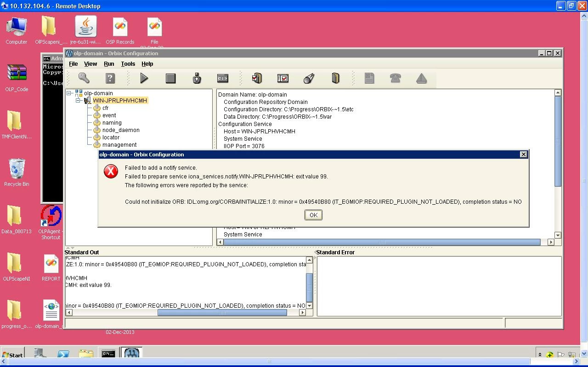
Task: Click details pane horizontal scroll-left arrow
Action: [x=220, y=242]
